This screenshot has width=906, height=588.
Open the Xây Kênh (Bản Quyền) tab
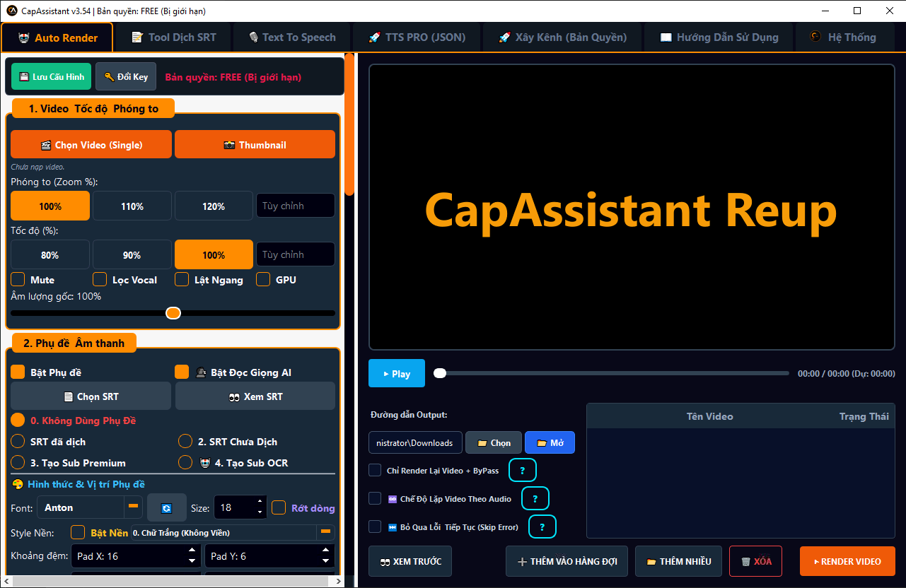click(x=562, y=37)
